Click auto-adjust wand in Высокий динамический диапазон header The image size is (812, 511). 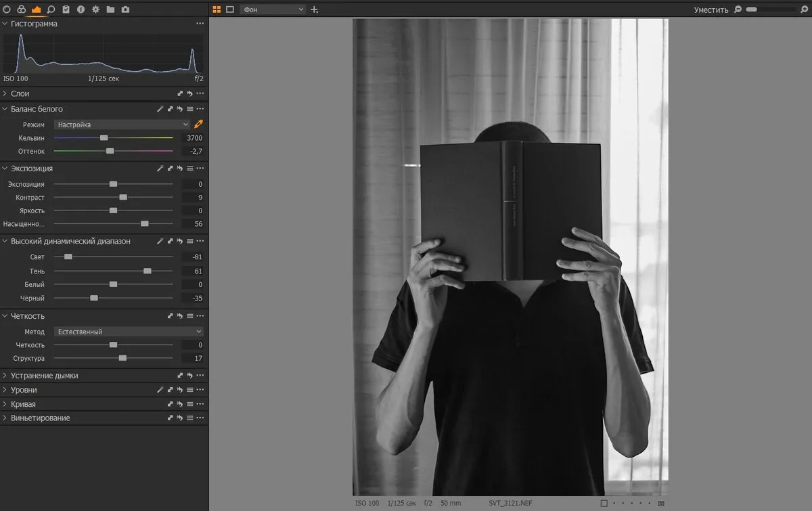160,241
